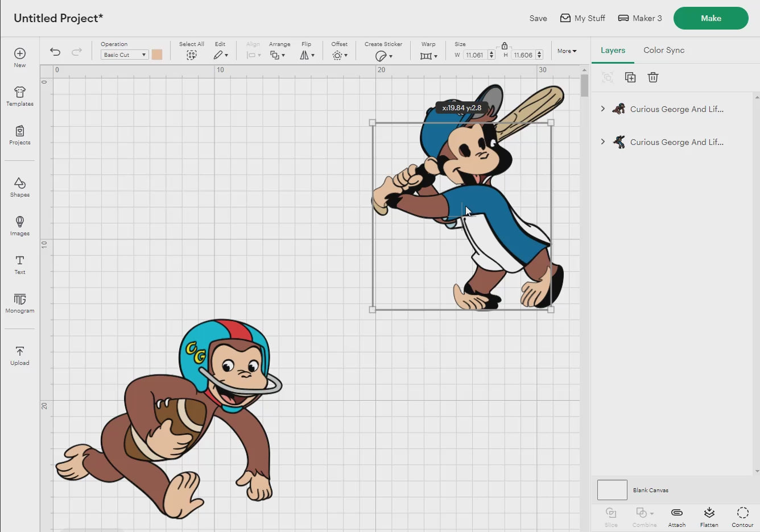Open the Projects panel
Screen dimensions: 760x532
pyautogui.click(x=20, y=135)
